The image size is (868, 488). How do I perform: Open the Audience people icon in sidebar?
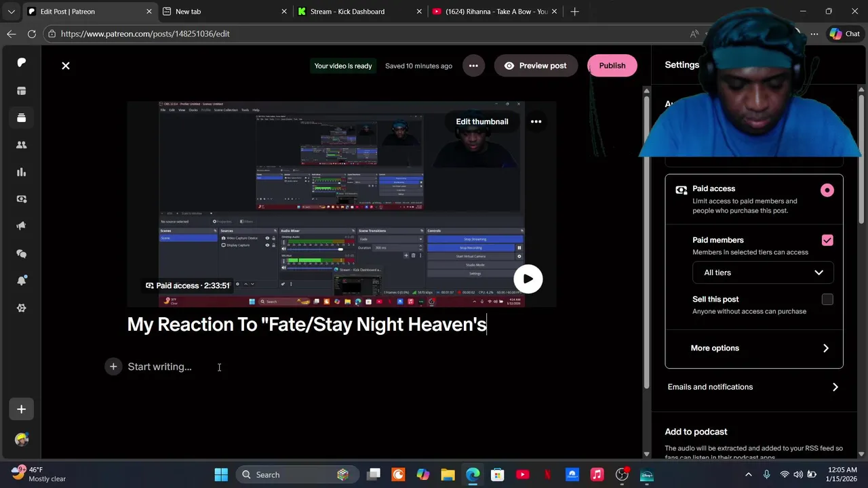[21, 145]
